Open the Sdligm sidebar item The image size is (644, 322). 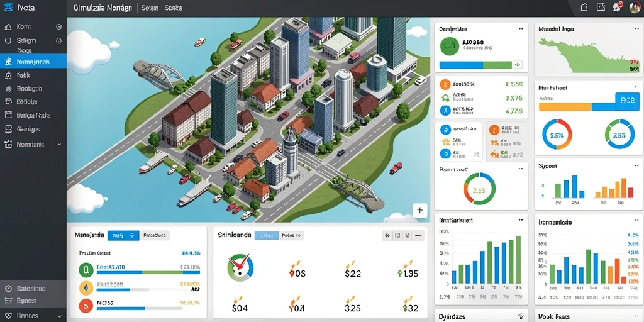coord(33,41)
